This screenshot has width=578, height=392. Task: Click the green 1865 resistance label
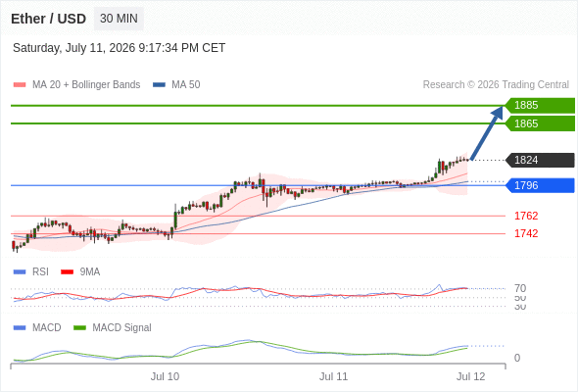click(540, 123)
